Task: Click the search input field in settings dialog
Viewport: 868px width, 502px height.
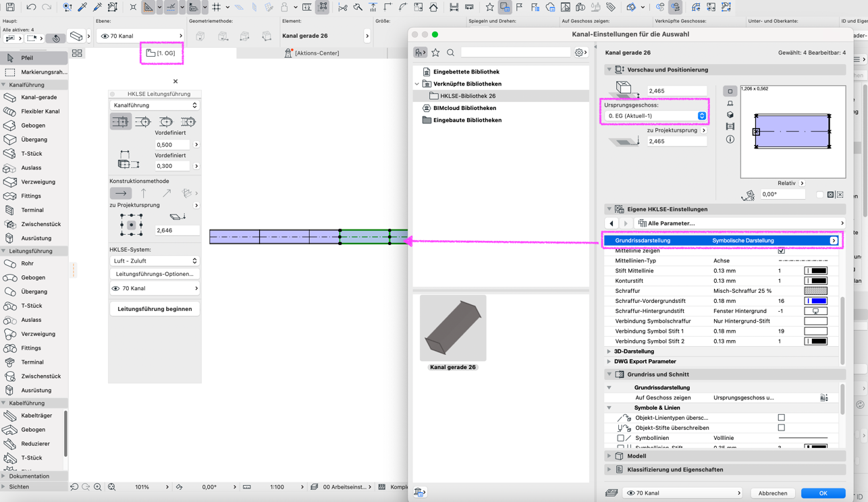Action: 515,53
